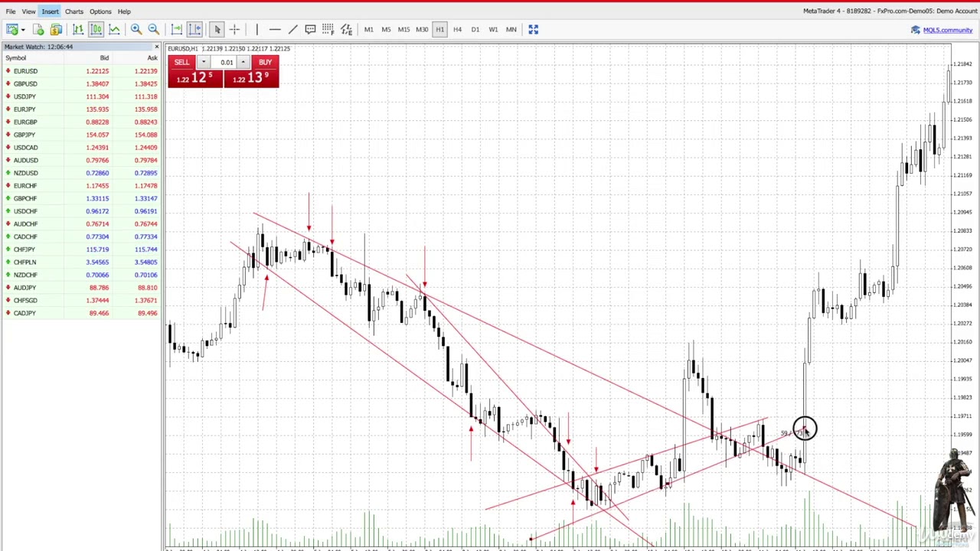
Task: Select NZDUSD in Market Watch
Action: tap(80, 173)
